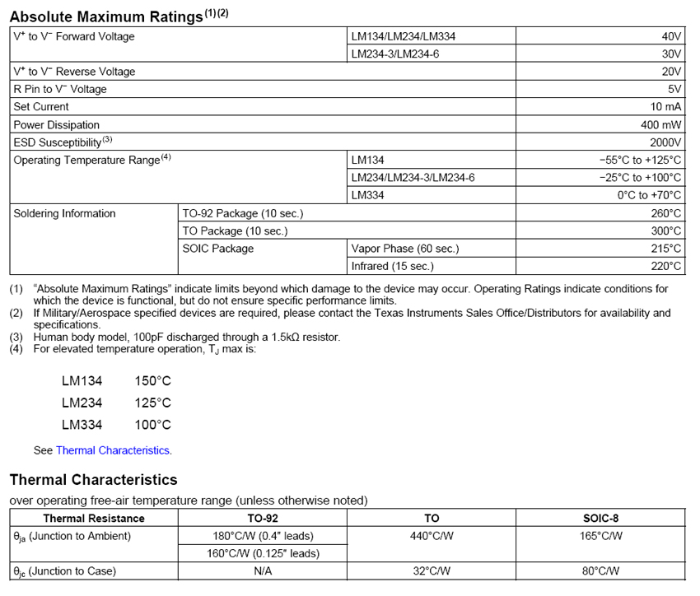Click the Thermal Resistance column header
This screenshot has height=596, width=700.
tap(93, 519)
